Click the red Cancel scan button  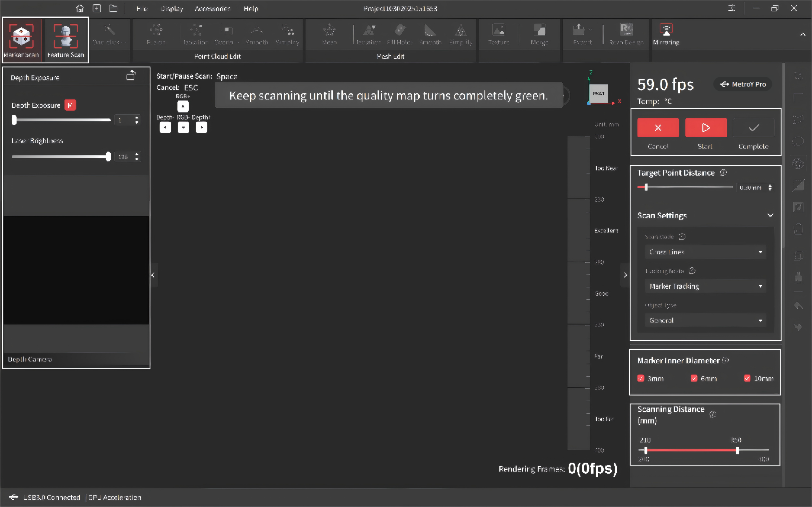[x=658, y=127]
